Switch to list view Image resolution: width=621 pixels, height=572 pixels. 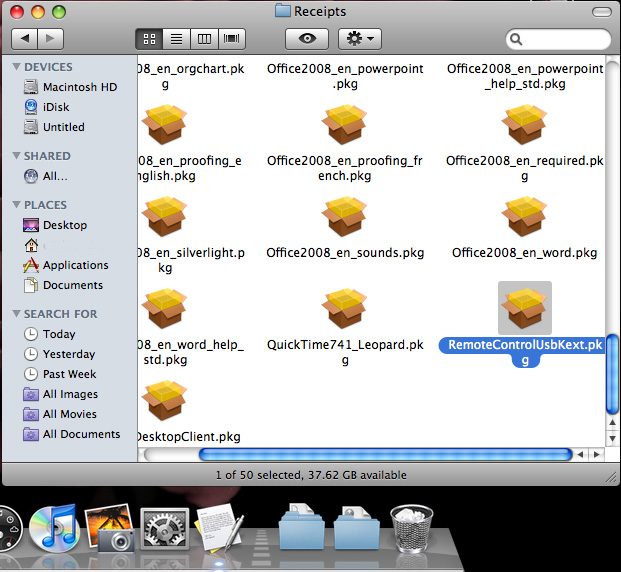click(176, 39)
